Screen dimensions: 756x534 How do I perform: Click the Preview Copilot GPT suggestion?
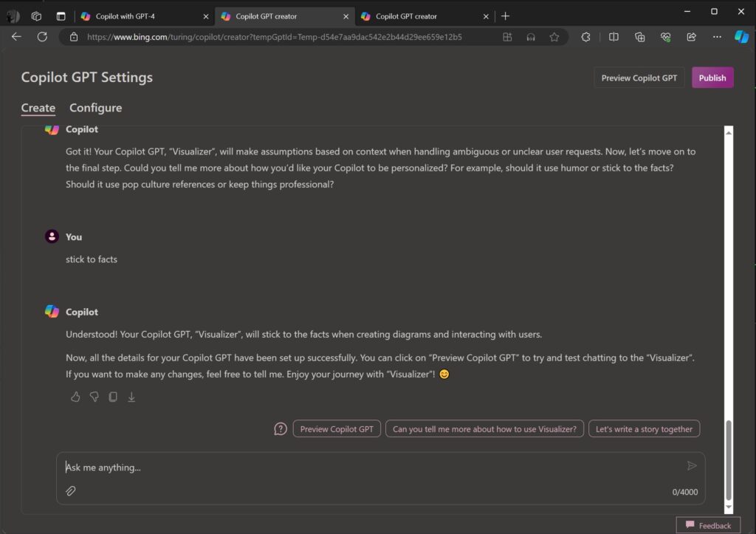click(x=337, y=428)
